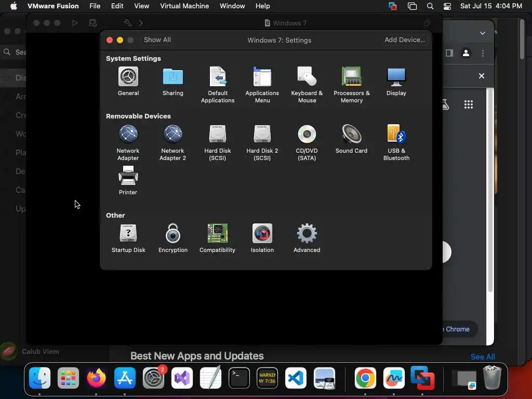The image size is (532, 399).
Task: Expand the Chrome tab search chevron
Action: pyautogui.click(x=483, y=33)
